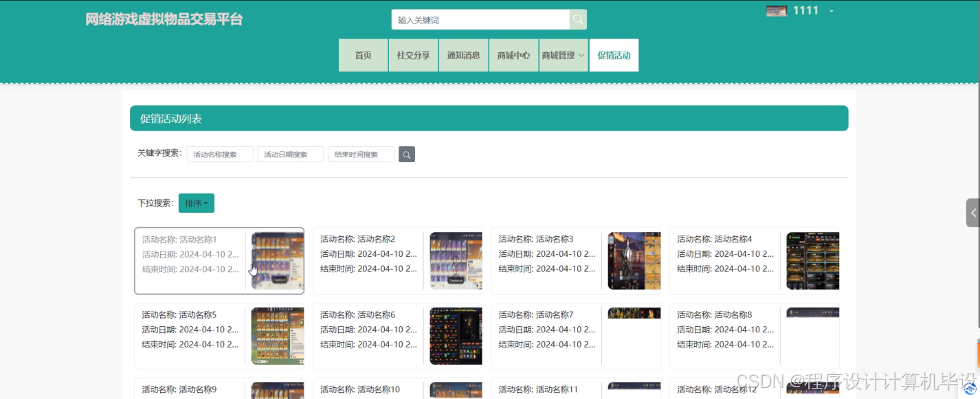Open thumbnail of 活动名称5 card
Screen dimensions: 980x399
(x=278, y=337)
